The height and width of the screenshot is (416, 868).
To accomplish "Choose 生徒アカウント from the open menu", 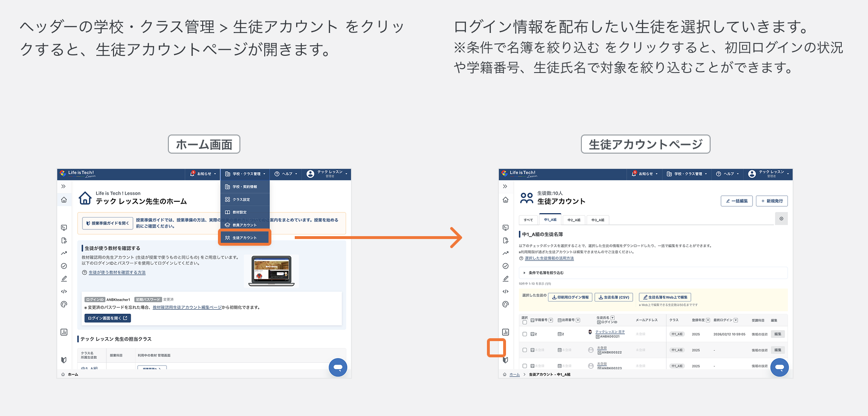I will pos(245,238).
